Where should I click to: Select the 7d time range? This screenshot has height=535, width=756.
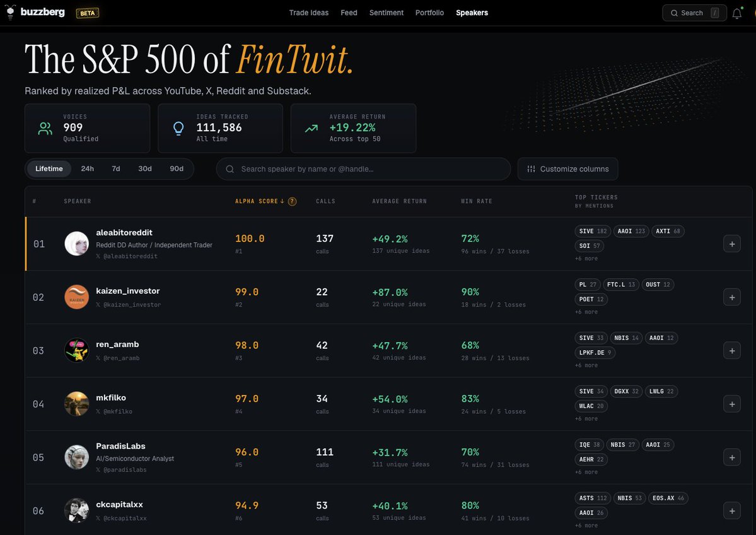[116, 169]
